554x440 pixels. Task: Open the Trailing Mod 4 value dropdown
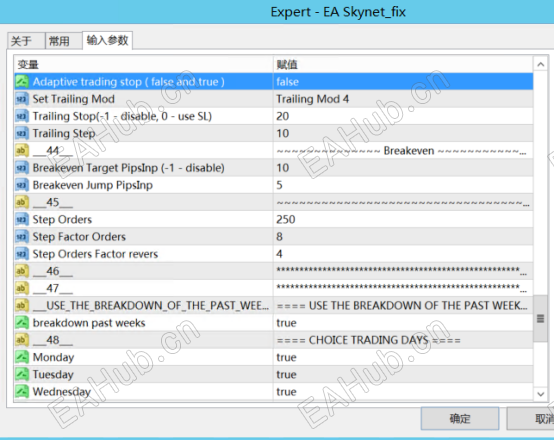(x=403, y=99)
